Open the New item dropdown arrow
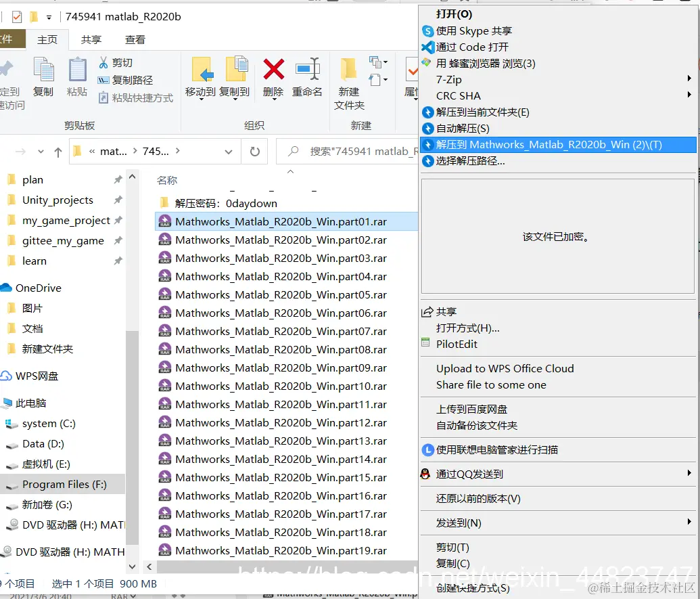The width and height of the screenshot is (700, 599). coord(386,62)
